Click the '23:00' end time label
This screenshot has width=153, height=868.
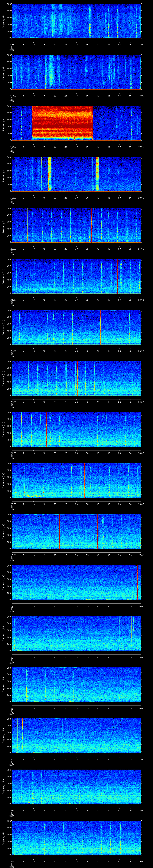[141, 351]
